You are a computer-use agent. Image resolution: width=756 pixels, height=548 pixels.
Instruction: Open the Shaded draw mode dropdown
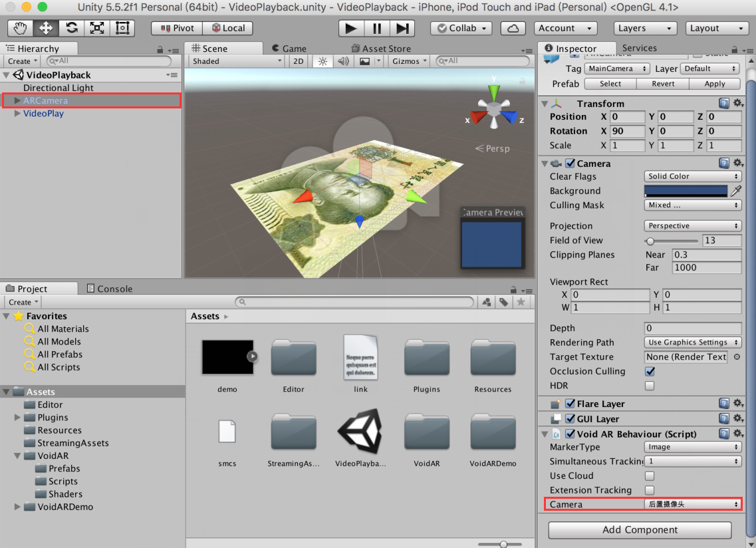236,61
